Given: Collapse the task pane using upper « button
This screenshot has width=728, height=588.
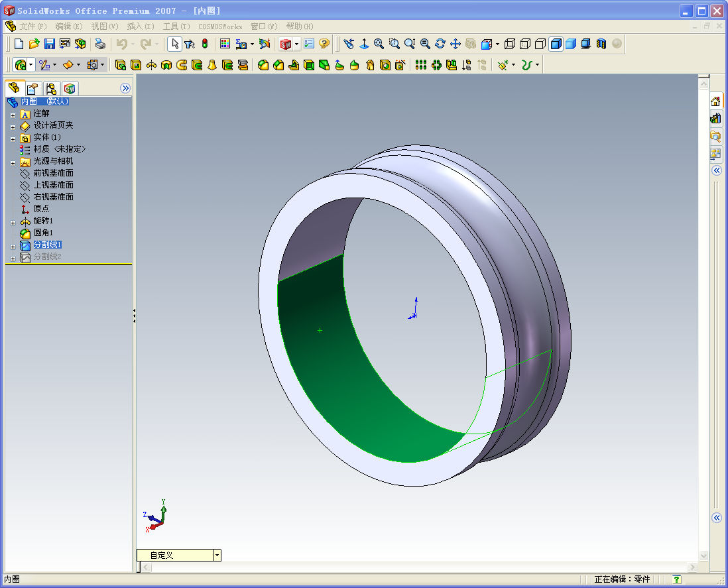Looking at the screenshot, I should pos(716,170).
